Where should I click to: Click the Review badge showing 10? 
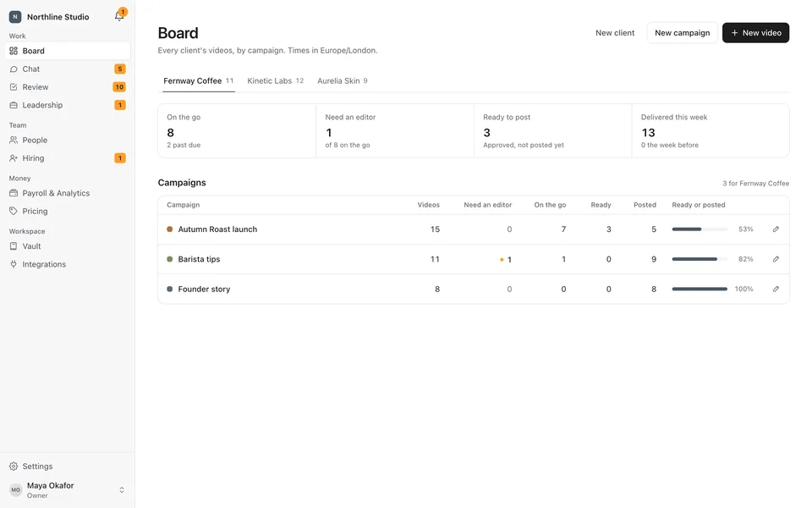click(119, 87)
